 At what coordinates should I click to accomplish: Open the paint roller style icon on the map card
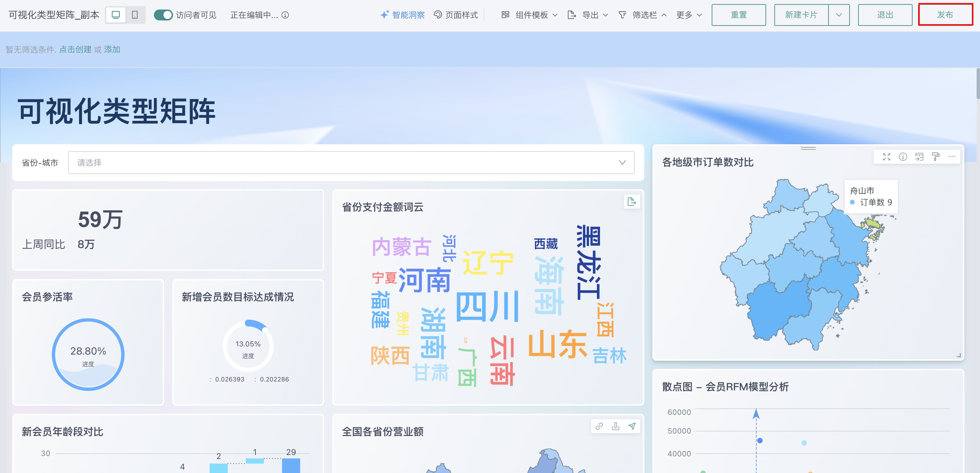935,157
